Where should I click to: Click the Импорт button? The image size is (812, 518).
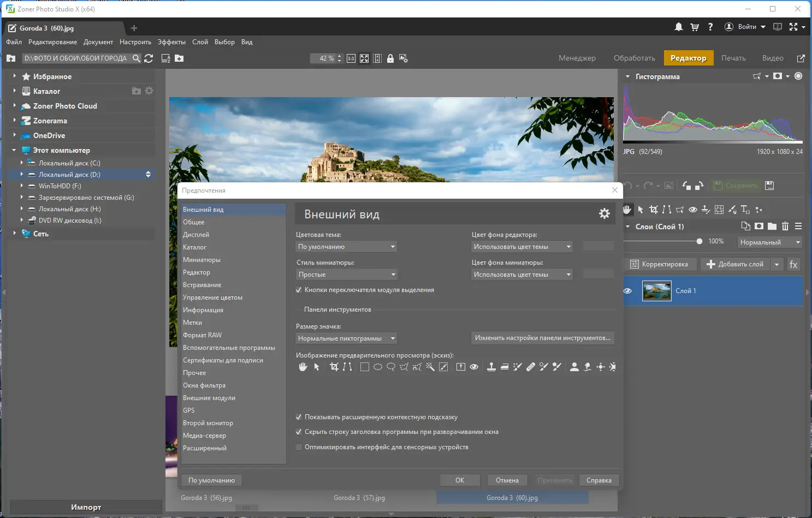86,507
